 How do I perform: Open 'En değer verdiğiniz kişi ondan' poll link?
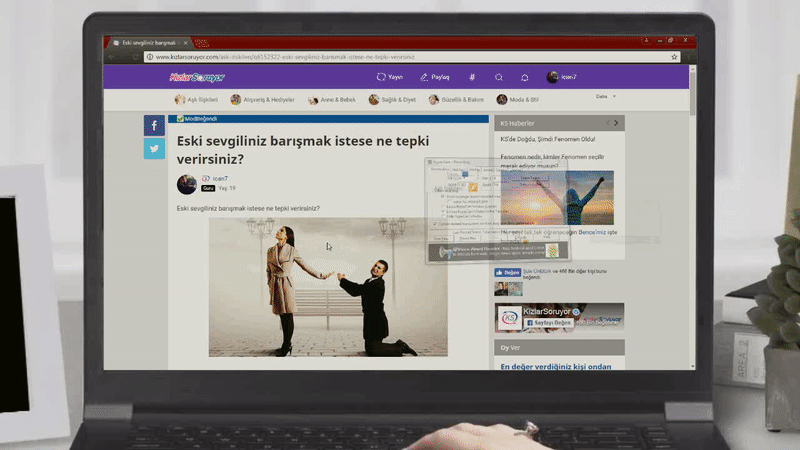pyautogui.click(x=556, y=366)
